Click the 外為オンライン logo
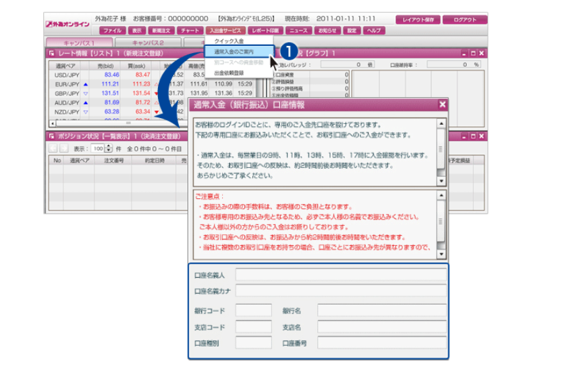 click(x=68, y=24)
